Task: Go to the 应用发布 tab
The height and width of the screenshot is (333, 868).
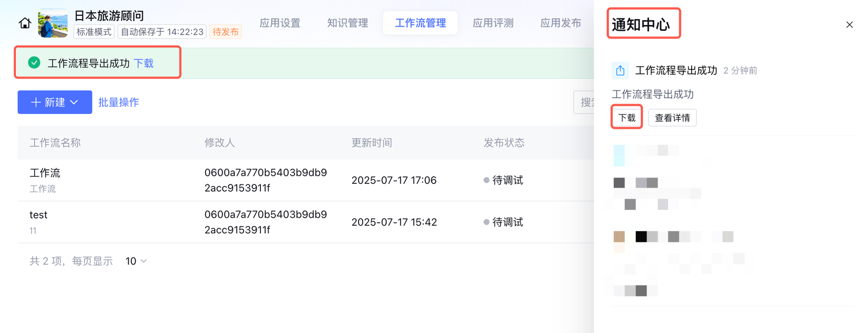Action: 560,23
